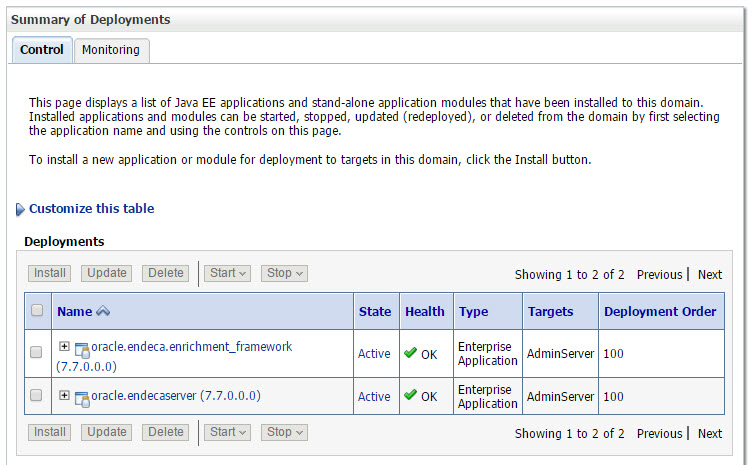Click the oracle.endecaserver application icon

point(82,399)
